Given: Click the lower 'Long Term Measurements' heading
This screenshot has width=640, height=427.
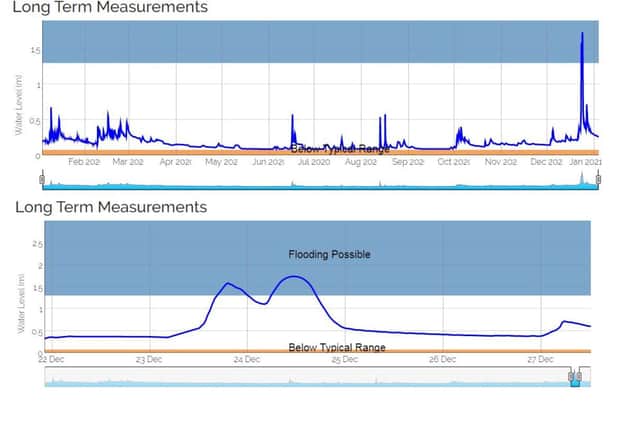Looking at the screenshot, I should point(111,207).
